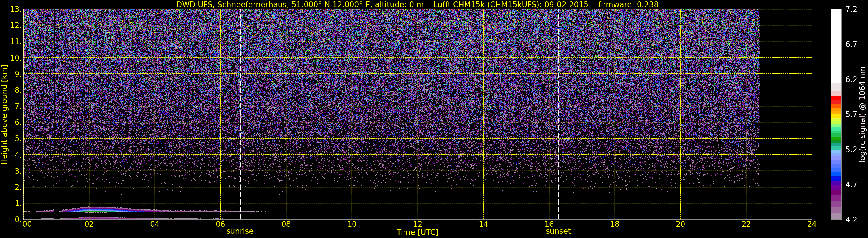Click the 5 height axis tick label

point(18,139)
